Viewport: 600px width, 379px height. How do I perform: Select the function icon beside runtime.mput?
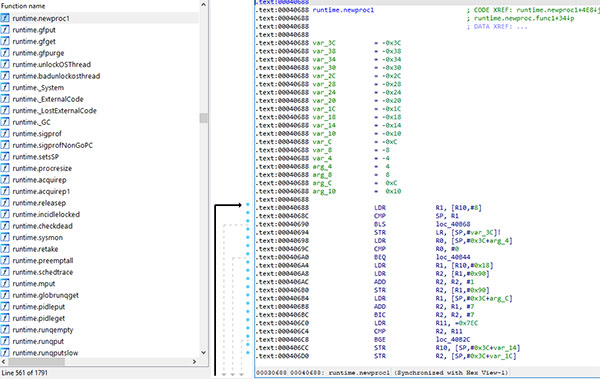[x=5, y=284]
